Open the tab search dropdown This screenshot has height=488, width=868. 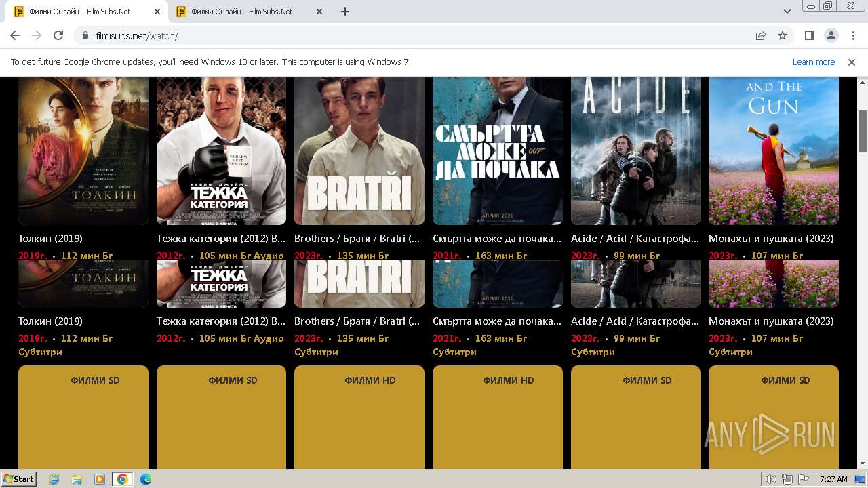pos(787,12)
